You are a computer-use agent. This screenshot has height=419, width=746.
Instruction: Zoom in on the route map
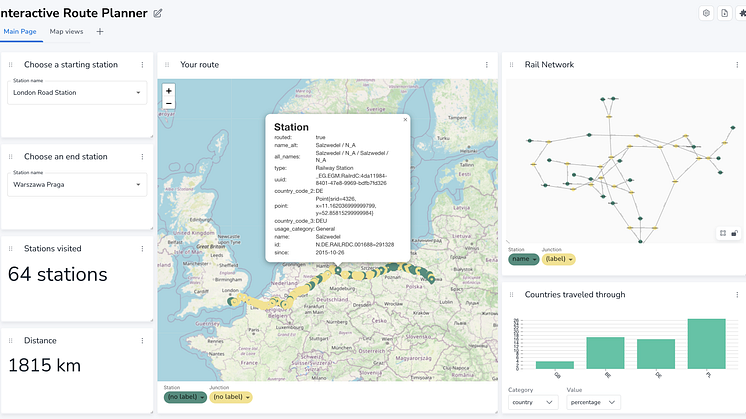(x=168, y=91)
